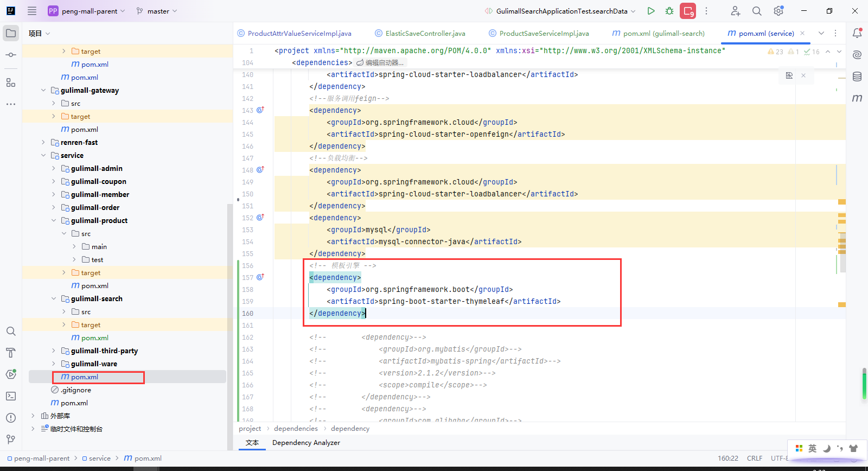Open editor tab options menu

pos(835,33)
